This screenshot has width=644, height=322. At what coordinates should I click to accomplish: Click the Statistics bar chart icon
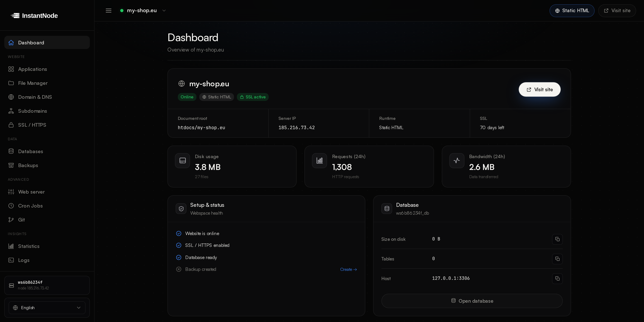click(11, 246)
